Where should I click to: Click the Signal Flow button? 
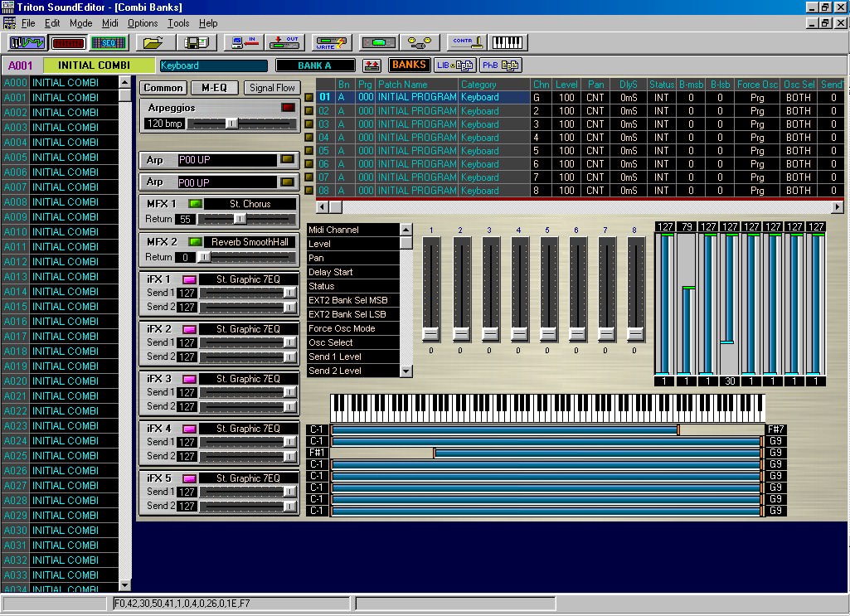(272, 88)
